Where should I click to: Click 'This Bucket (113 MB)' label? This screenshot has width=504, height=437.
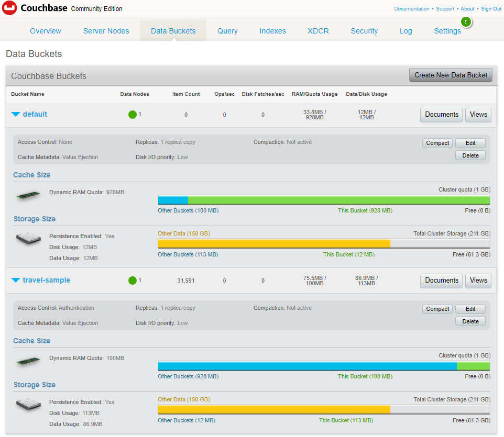tap(346, 420)
